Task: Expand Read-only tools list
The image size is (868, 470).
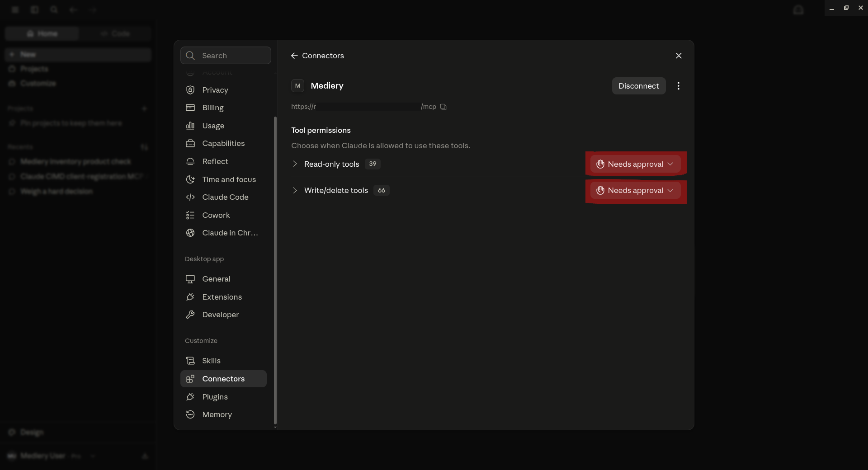Action: pyautogui.click(x=295, y=164)
